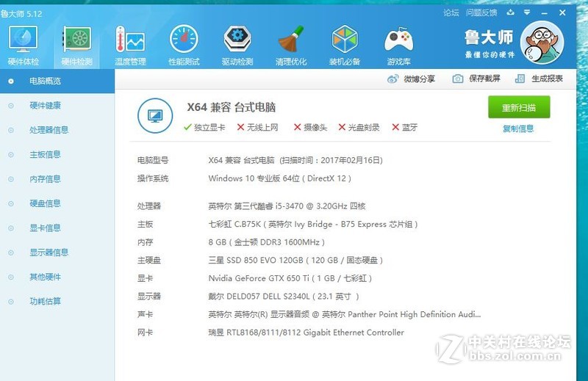Click the download tray icon in title bar
This screenshot has height=381, width=588.
[x=510, y=12]
